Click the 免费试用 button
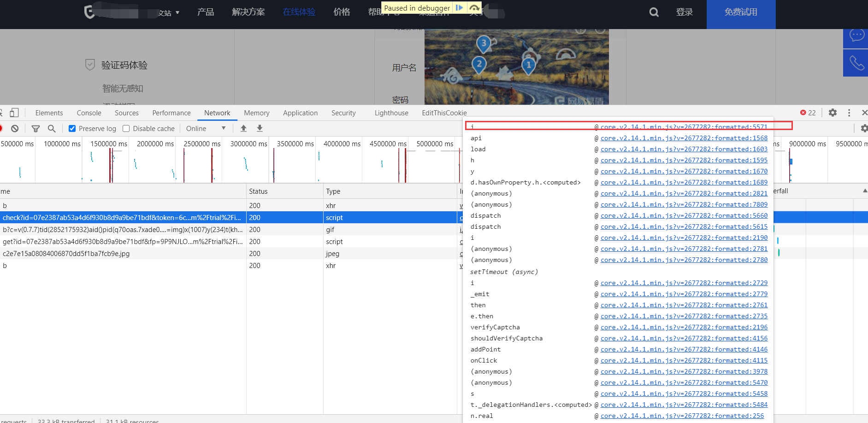Viewport: 868px width, 423px height. point(741,12)
